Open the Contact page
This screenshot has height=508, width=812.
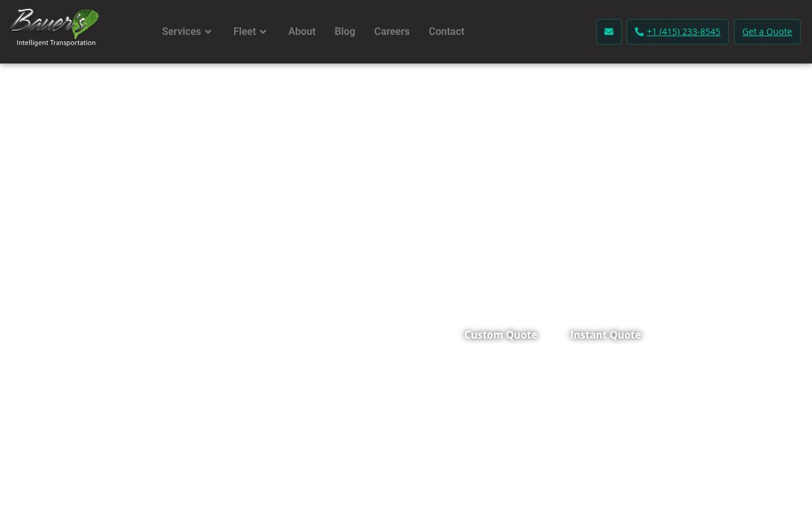(446, 32)
